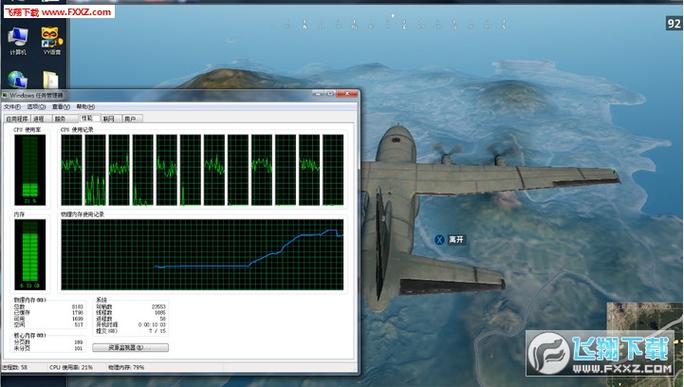Open the 计算机 desktop icon
This screenshot has height=387, width=684.
coord(18,41)
